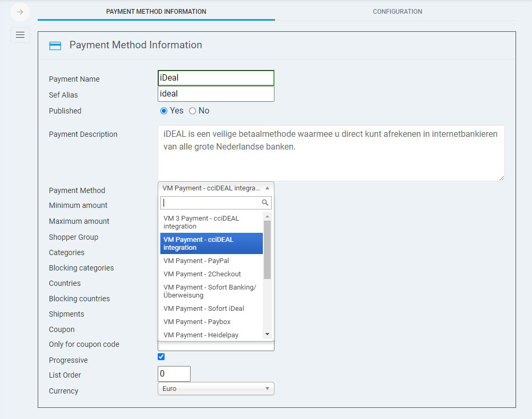Switch to the Configuration tab
This screenshot has height=419, width=532.
[x=397, y=12]
